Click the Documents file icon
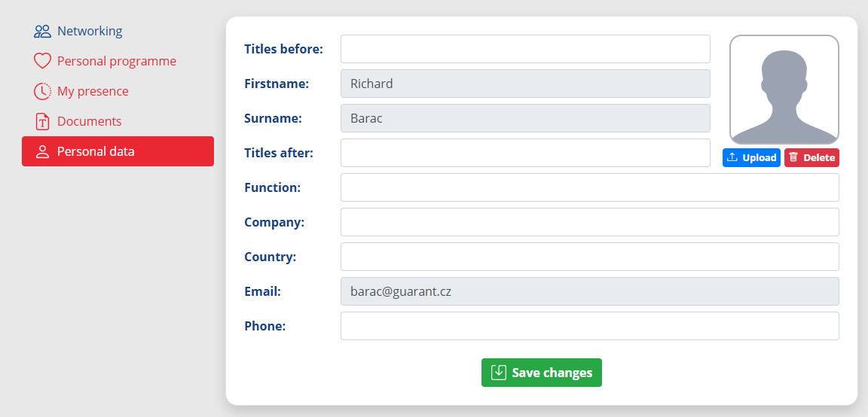Screen dimensions: 868x417 [42, 121]
